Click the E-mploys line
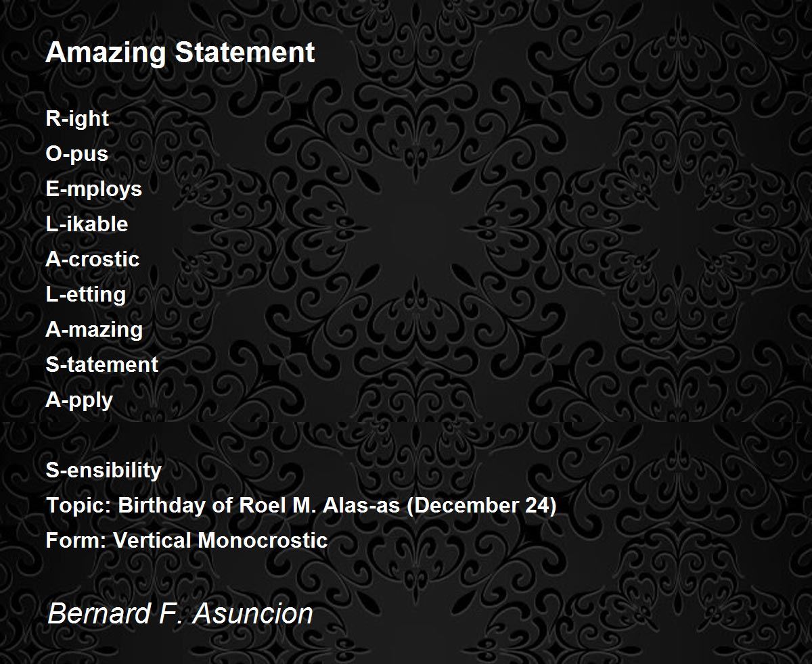This screenshot has width=812, height=664. click(x=93, y=189)
